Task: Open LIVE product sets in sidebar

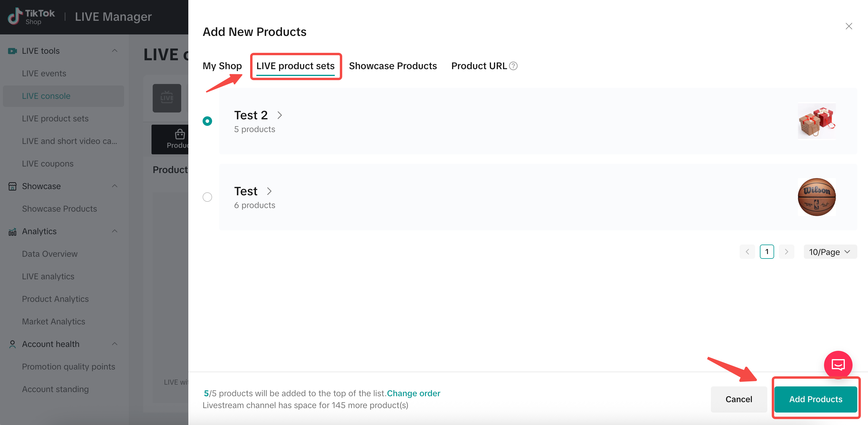Action: pos(55,118)
